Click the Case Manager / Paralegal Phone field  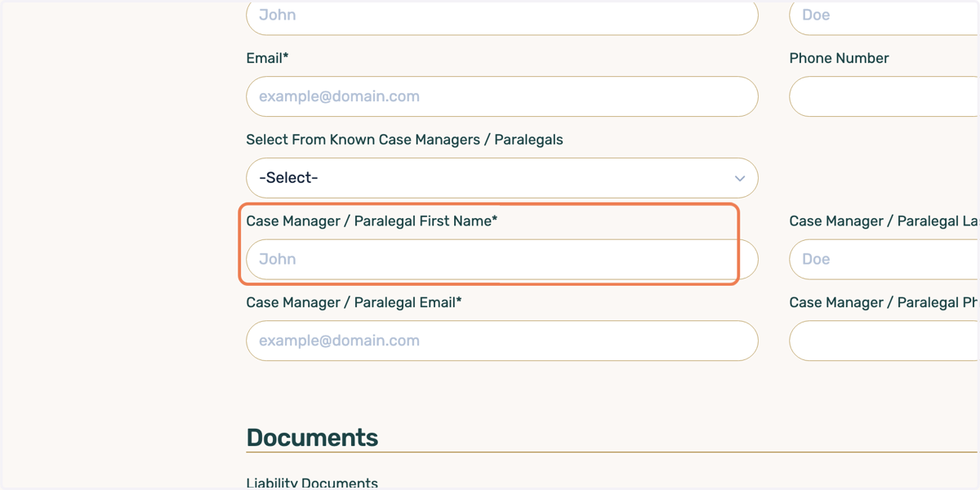point(884,341)
